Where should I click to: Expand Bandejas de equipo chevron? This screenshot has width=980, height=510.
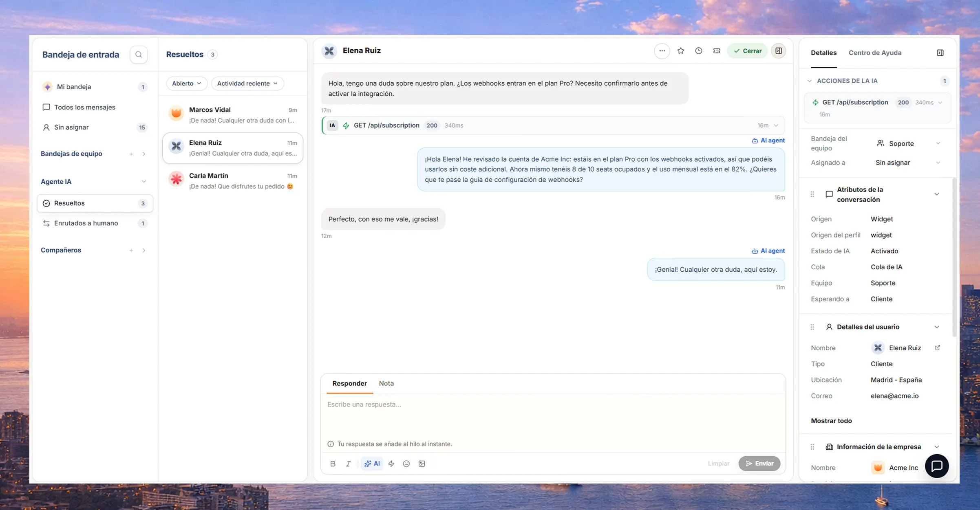144,154
